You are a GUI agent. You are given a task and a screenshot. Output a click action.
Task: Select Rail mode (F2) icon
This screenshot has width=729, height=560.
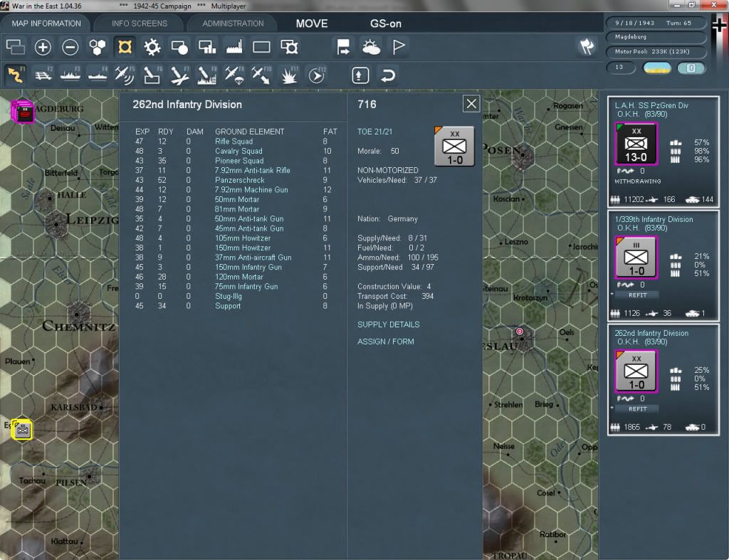43,75
